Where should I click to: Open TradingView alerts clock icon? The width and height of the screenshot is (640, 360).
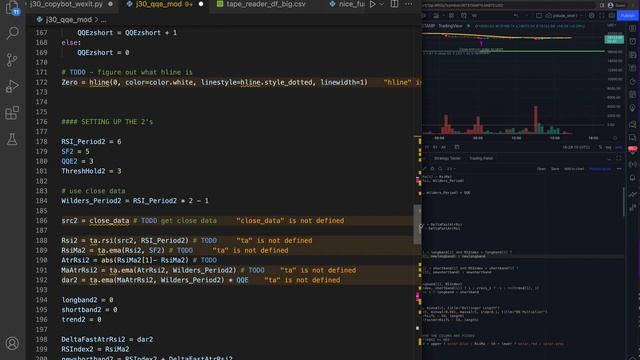point(633,41)
